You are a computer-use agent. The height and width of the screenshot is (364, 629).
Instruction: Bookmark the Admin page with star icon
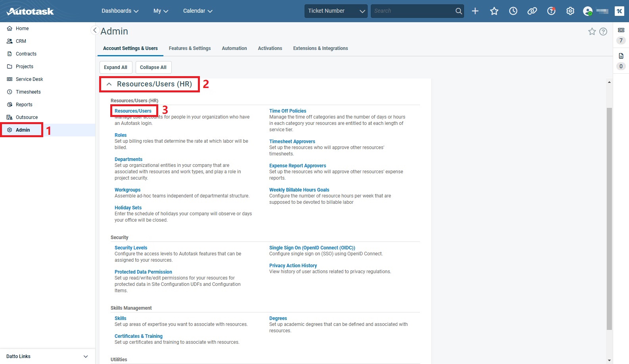point(592,32)
